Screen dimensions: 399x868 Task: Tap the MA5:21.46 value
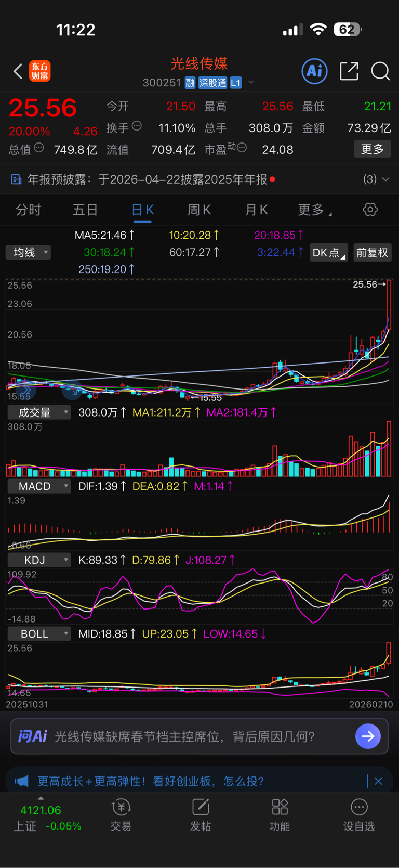[105, 236]
